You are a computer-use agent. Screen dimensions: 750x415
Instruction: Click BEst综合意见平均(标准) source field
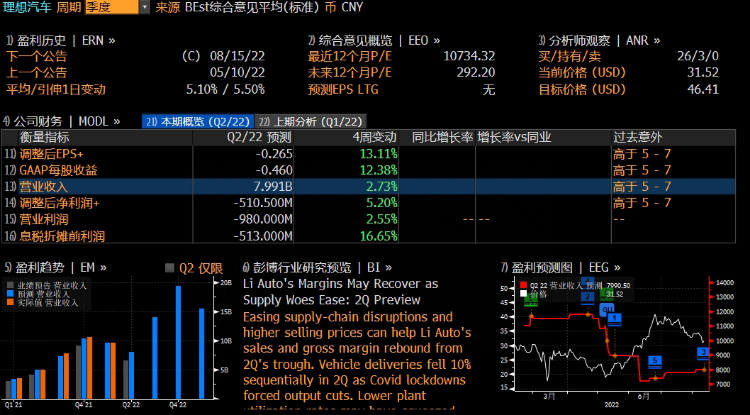tap(252, 7)
